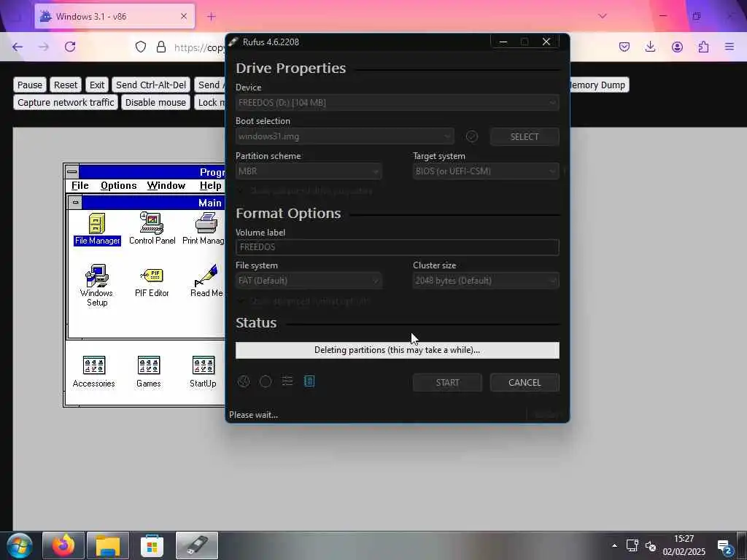The height and width of the screenshot is (560, 747).
Task: Open Firefox account profile icon
Action: [x=677, y=47]
